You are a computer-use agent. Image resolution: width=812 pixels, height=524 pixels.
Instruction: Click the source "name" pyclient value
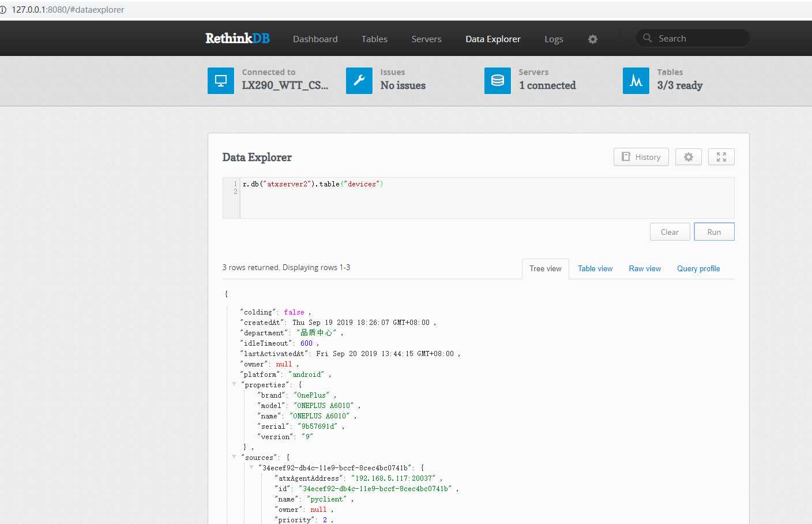click(327, 499)
